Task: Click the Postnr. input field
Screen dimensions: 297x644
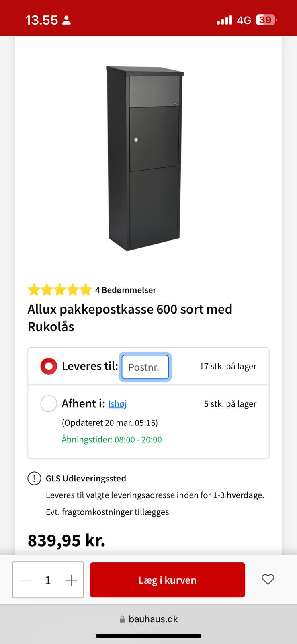Action: [145, 367]
